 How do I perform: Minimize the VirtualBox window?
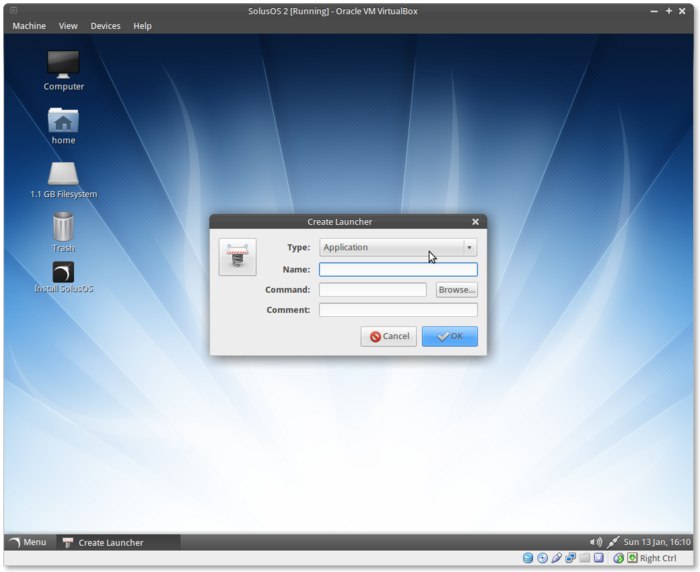(x=654, y=11)
